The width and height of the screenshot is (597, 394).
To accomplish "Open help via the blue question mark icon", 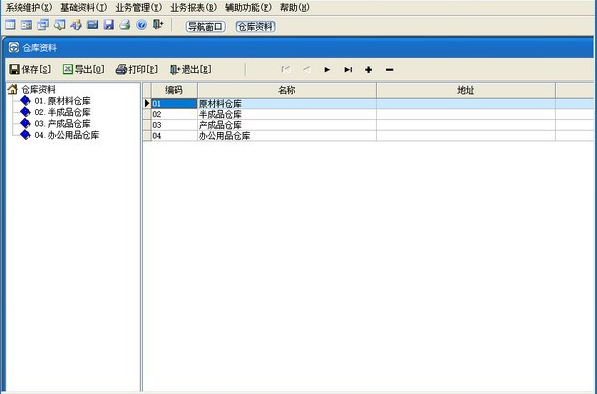I will [x=142, y=25].
